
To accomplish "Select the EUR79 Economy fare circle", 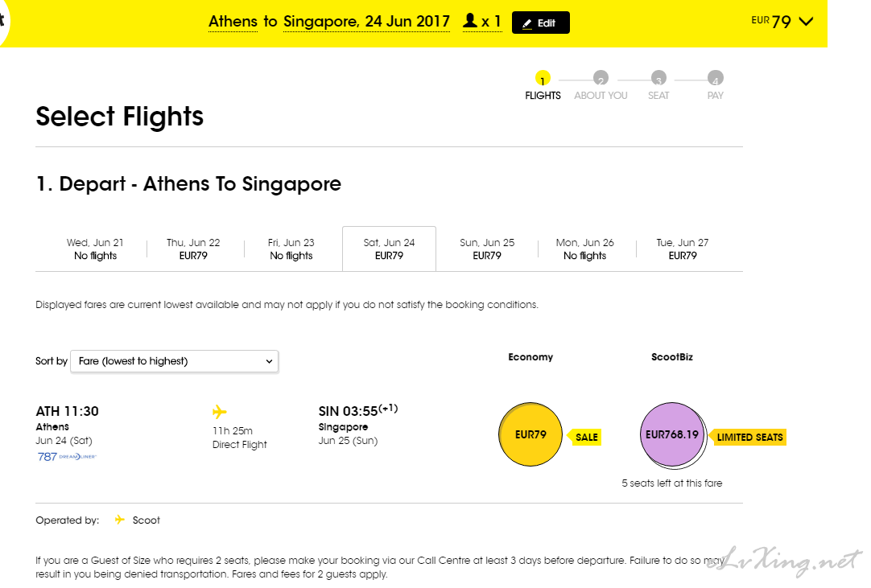I will 530,435.
